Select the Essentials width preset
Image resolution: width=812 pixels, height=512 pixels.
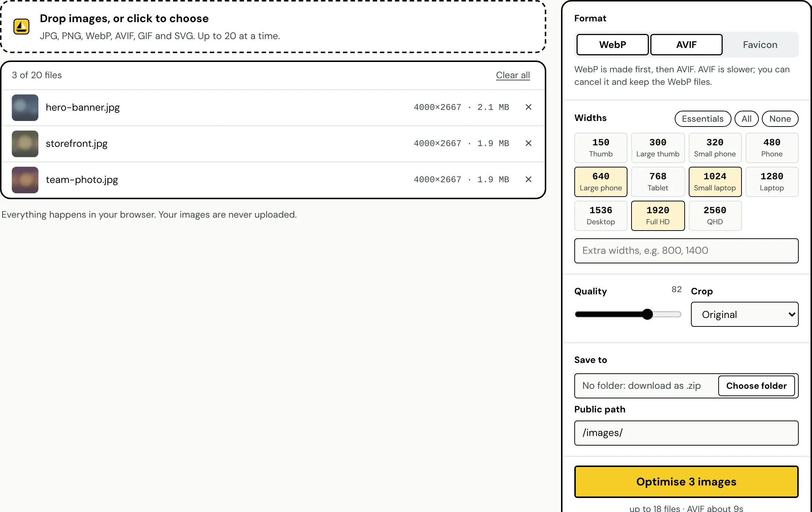point(703,119)
